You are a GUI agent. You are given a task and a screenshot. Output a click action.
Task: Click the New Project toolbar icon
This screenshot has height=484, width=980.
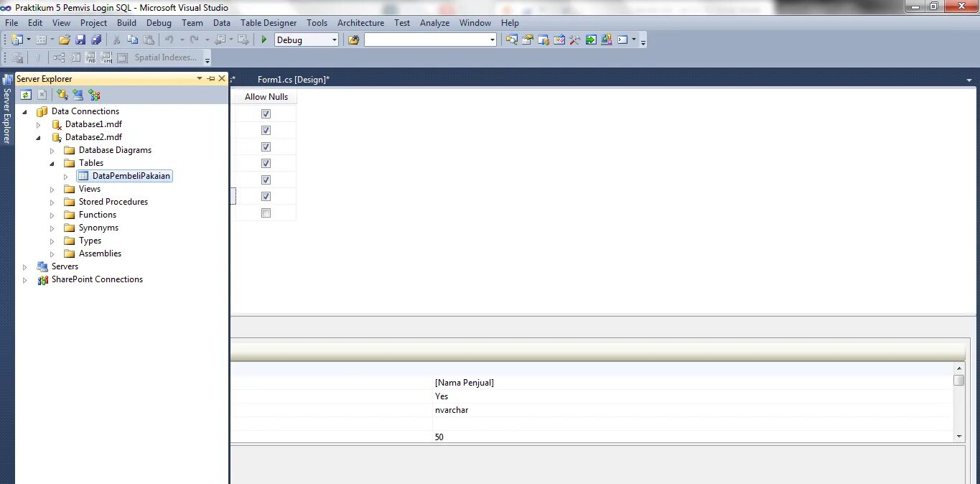pyautogui.click(x=17, y=39)
